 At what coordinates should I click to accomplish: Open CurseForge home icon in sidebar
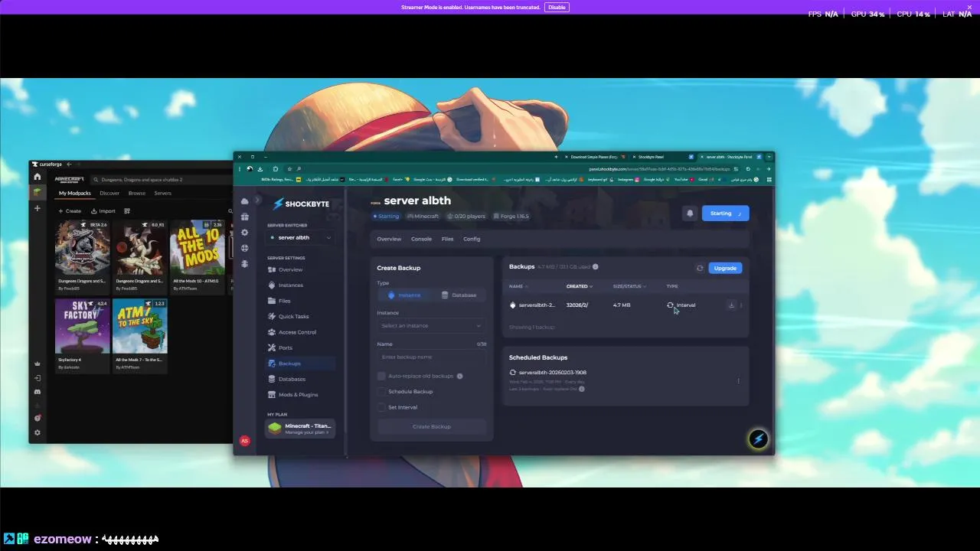[x=37, y=177]
